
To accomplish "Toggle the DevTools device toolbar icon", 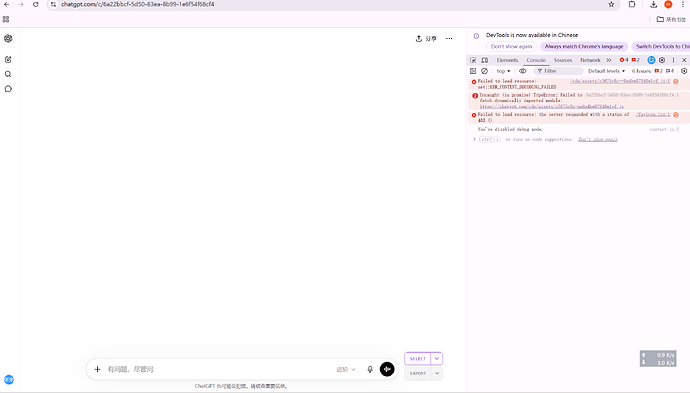I will 484,60.
